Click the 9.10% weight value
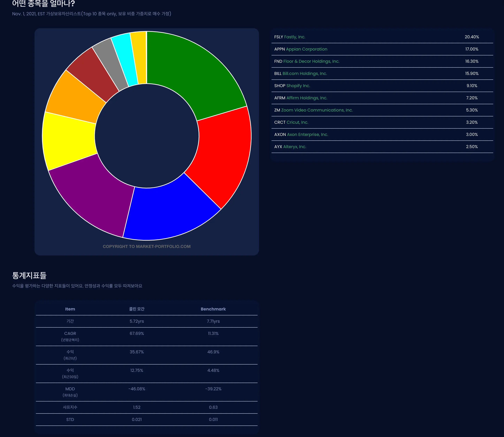The width and height of the screenshot is (504, 437). 472,86
